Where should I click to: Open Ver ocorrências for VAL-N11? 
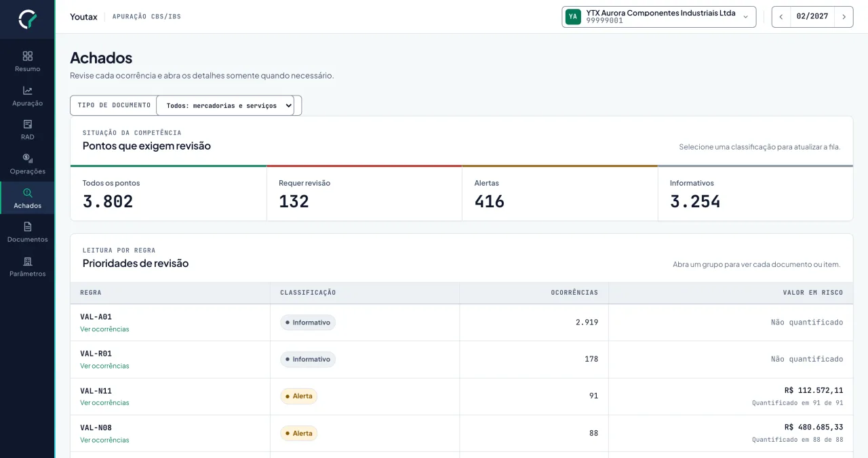tap(104, 402)
